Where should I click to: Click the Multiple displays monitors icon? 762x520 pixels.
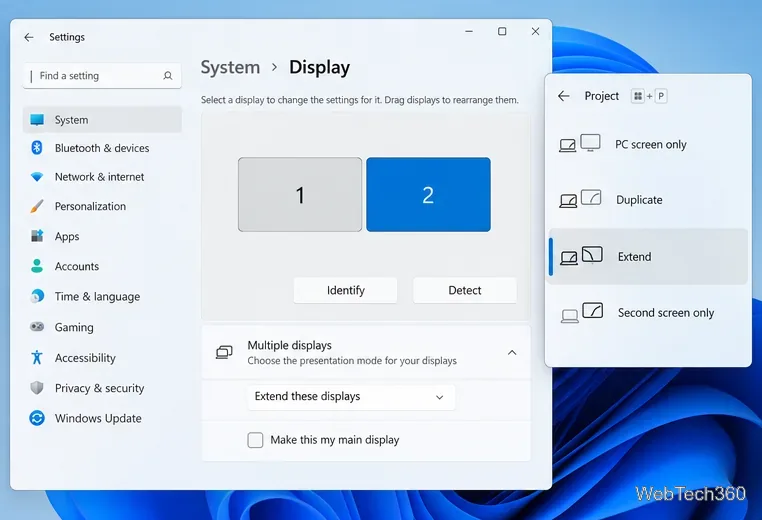point(224,352)
